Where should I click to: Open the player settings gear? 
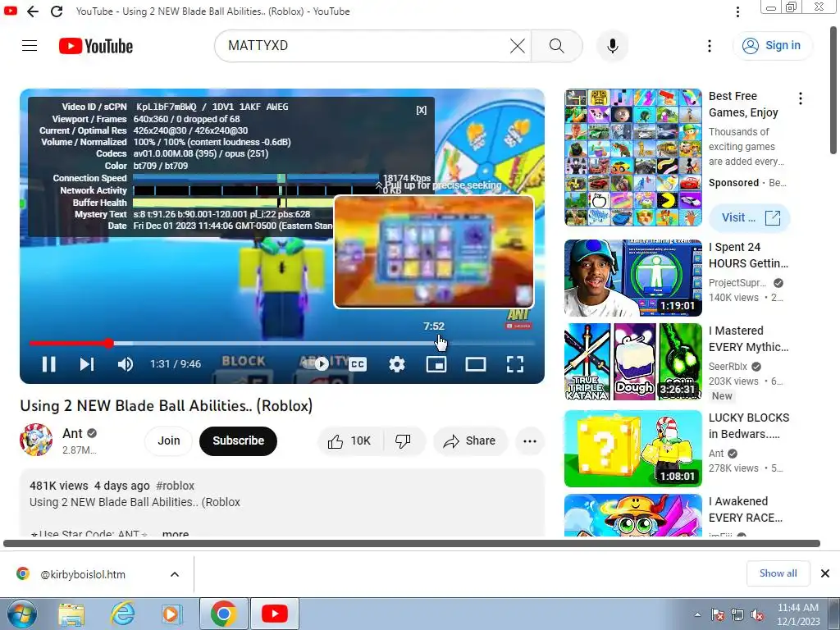click(396, 364)
